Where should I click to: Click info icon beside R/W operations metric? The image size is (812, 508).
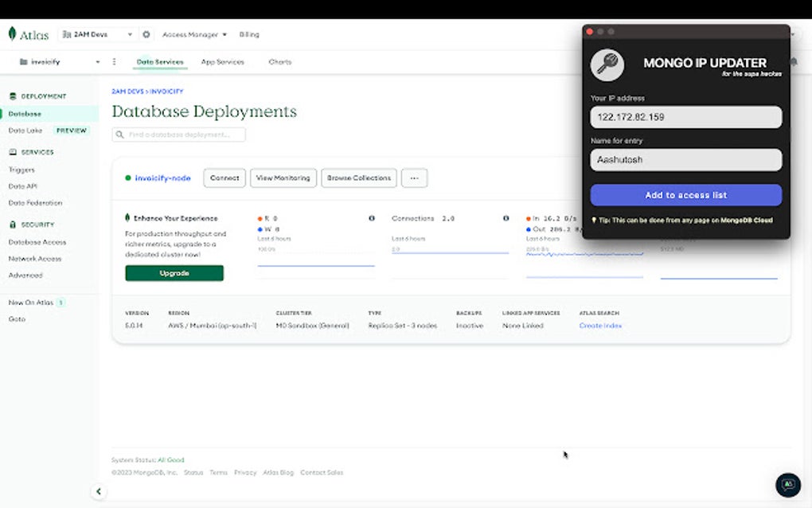(372, 218)
